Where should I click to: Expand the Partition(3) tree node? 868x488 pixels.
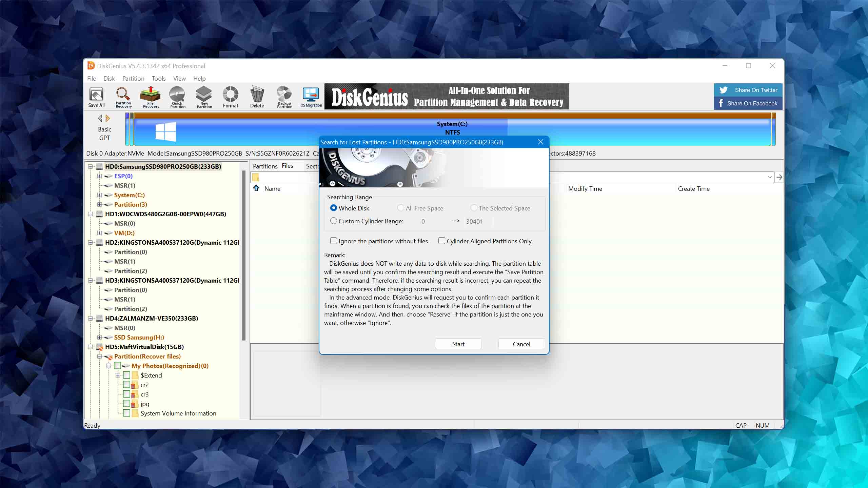click(x=99, y=204)
